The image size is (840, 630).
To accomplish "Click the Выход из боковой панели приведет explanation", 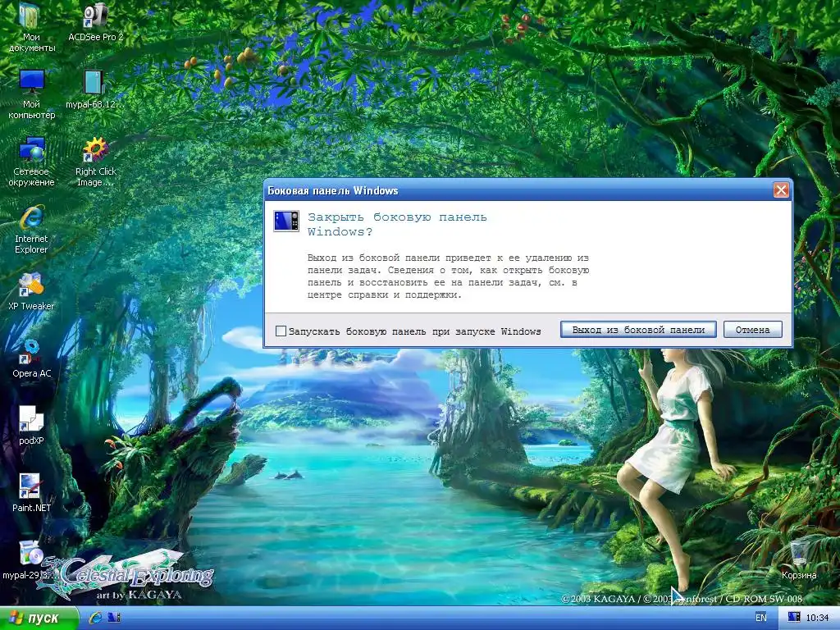I will tap(449, 276).
